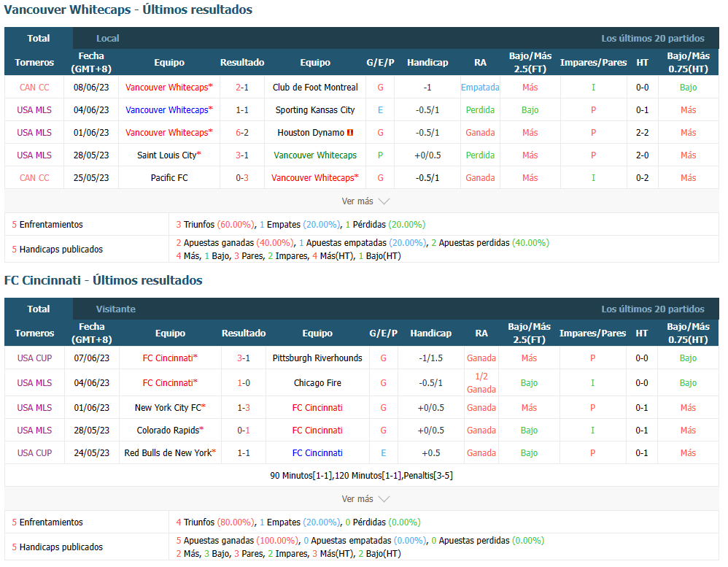
Task: Click FC Cincinnati in the 24/05/23 row
Action: click(x=317, y=452)
